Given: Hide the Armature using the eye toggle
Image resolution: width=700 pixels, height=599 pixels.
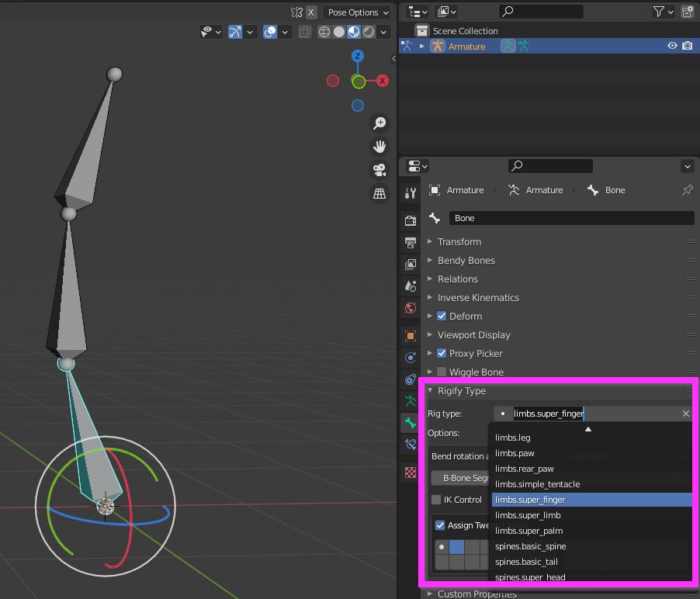Looking at the screenshot, I should (x=672, y=46).
